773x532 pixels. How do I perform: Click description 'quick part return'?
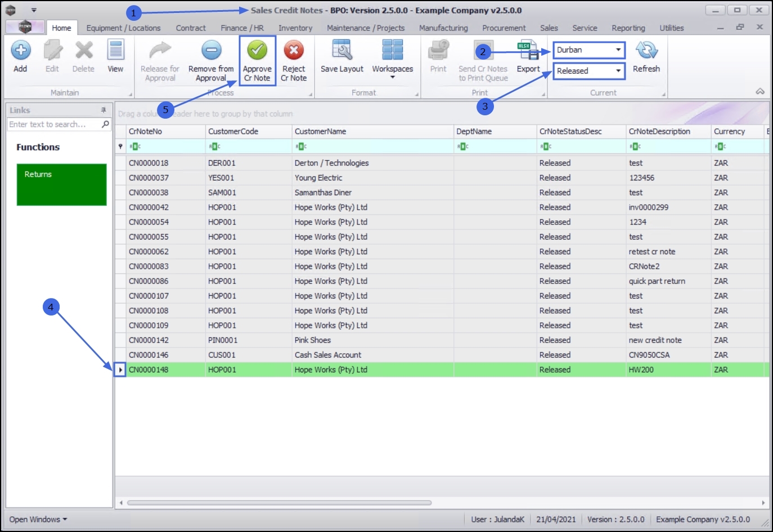(657, 281)
